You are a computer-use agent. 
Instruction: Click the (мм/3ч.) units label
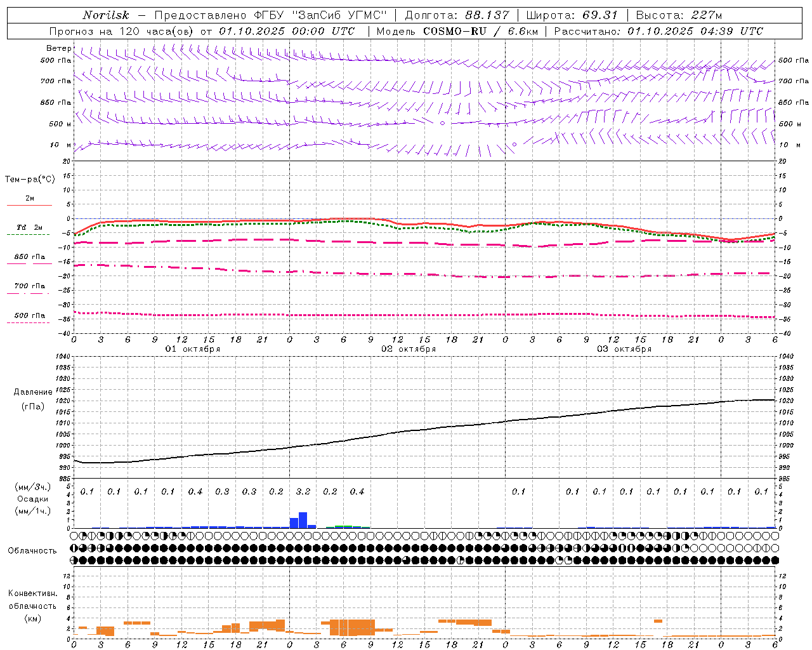[33, 487]
